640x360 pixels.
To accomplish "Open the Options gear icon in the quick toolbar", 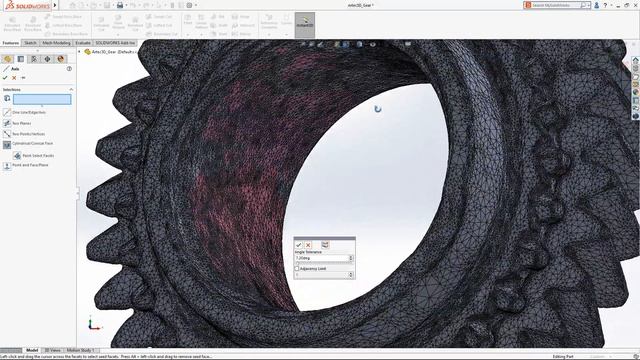I will pos(189,5).
